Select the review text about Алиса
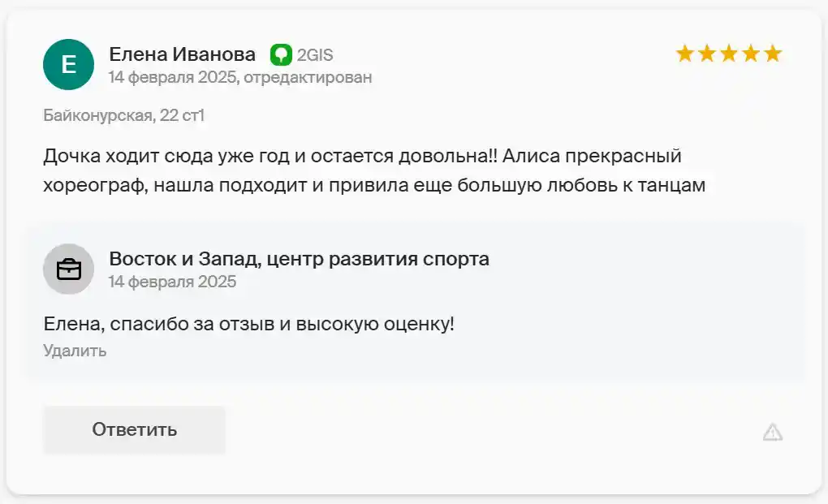Viewport: 828px width, 504px height. pyautogui.click(x=374, y=170)
